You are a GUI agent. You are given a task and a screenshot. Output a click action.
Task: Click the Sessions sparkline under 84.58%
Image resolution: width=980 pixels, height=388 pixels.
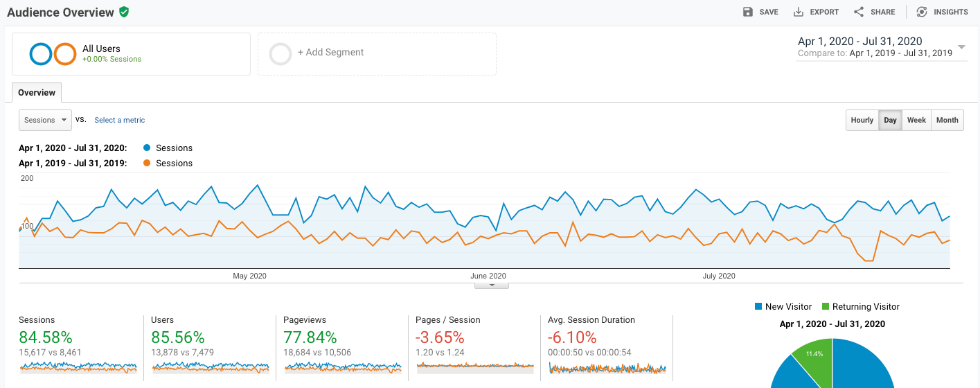78,368
